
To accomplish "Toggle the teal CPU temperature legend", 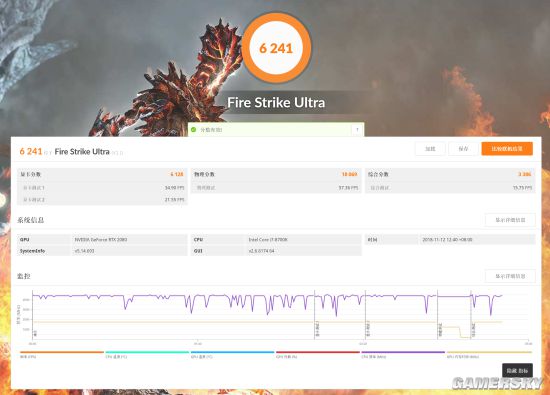I will [x=147, y=354].
